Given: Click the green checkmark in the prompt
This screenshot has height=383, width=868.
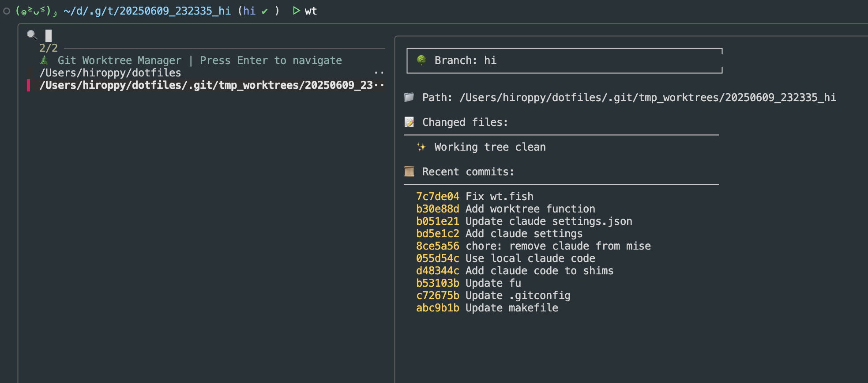Looking at the screenshot, I should [265, 11].
